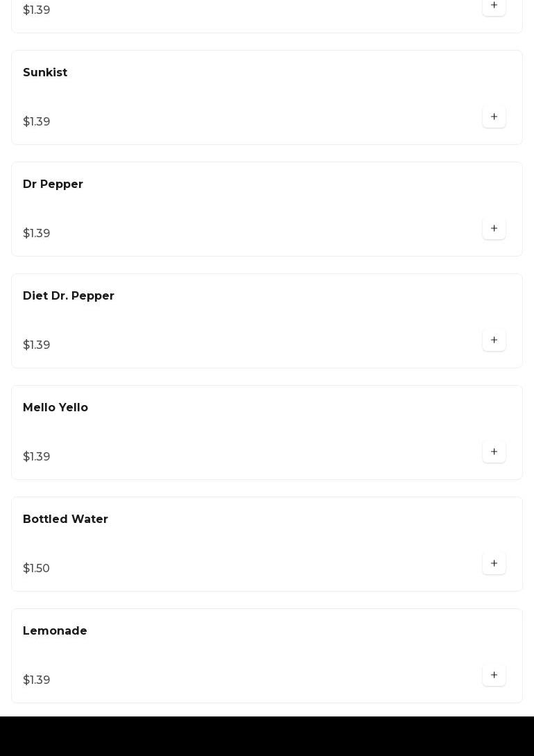The height and width of the screenshot is (756, 534).
Task: Open the Sunkist item title
Action: 45,73
